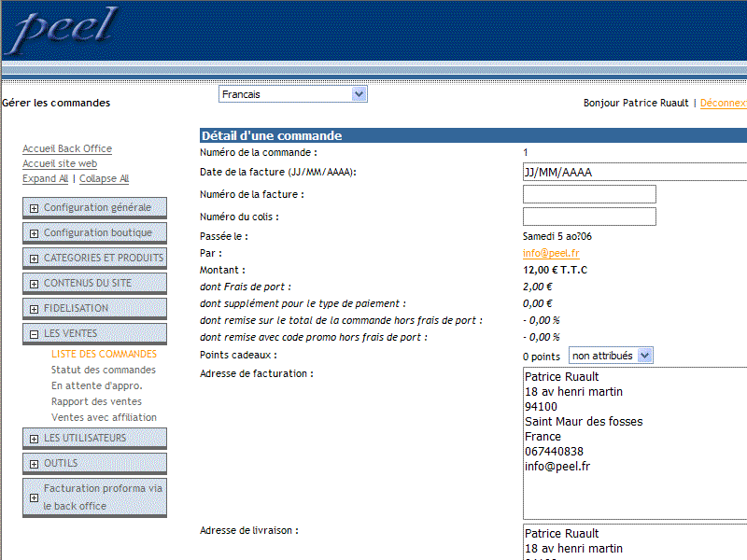
Task: Focus the Numéro de la facture field
Action: (589, 194)
